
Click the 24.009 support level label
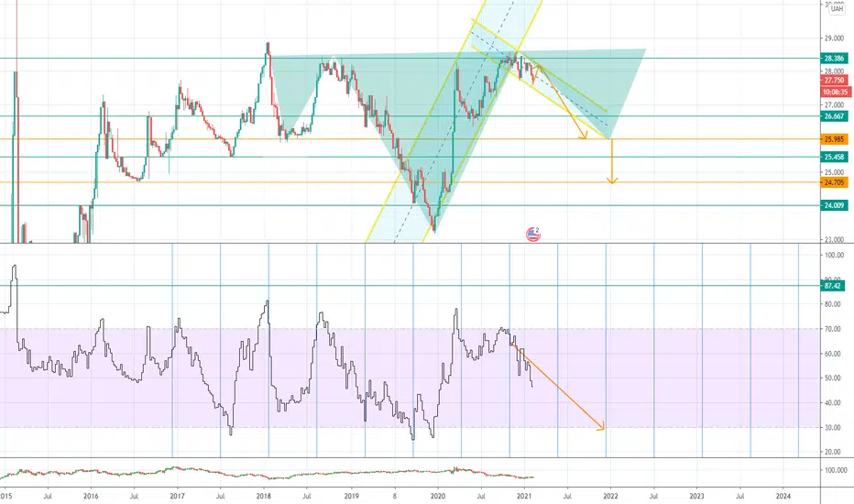(834, 205)
